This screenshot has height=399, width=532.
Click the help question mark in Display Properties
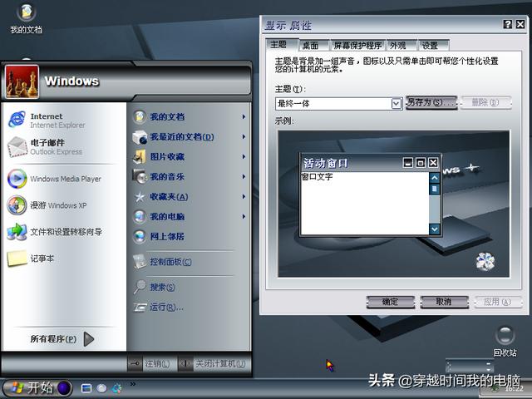[508, 24]
